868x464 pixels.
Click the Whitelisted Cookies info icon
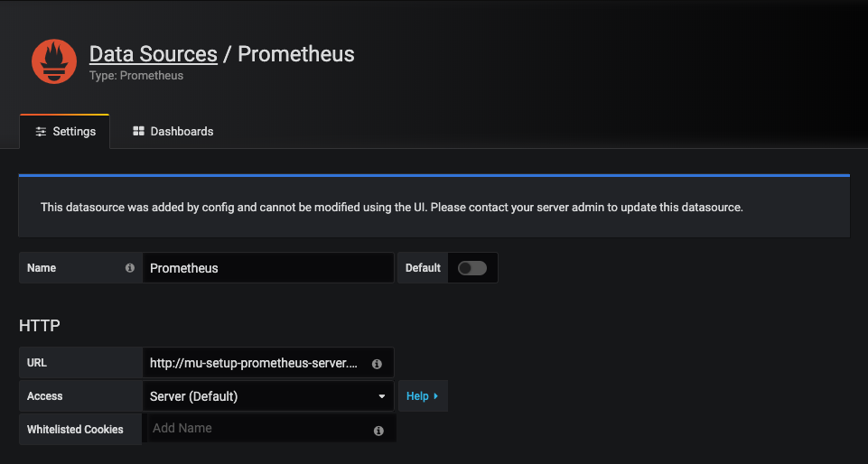point(378,431)
